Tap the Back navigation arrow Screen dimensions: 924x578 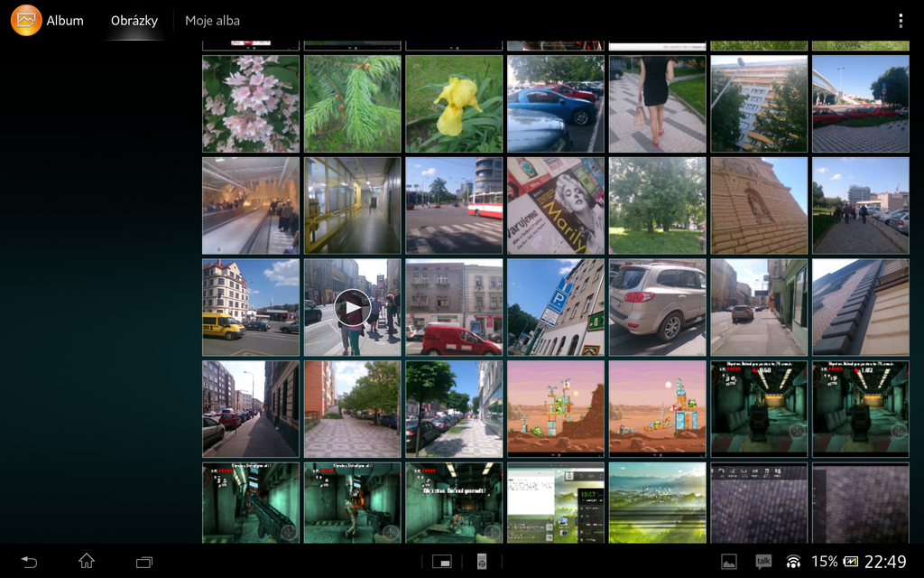(28, 560)
